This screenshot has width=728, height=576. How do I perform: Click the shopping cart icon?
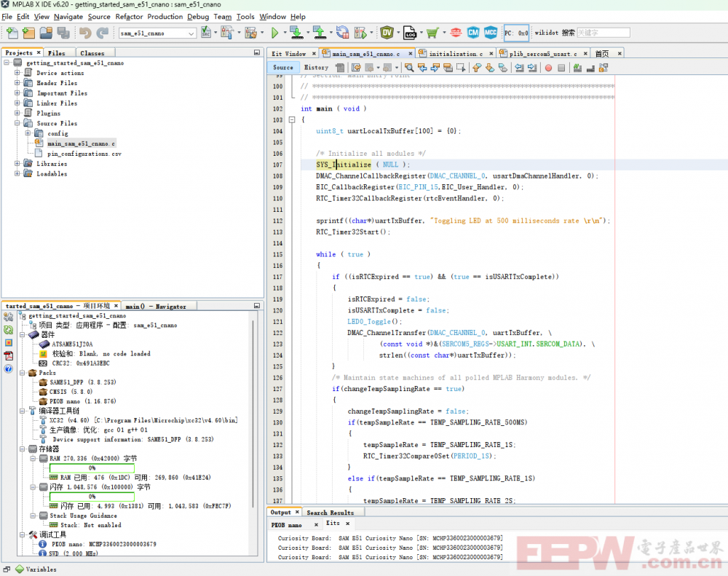pos(432,33)
